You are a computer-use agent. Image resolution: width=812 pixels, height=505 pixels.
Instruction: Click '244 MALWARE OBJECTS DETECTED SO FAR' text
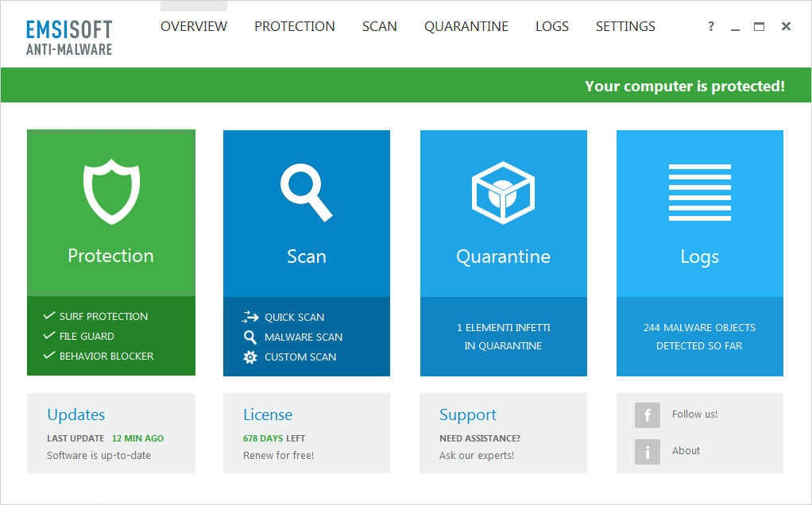click(700, 337)
